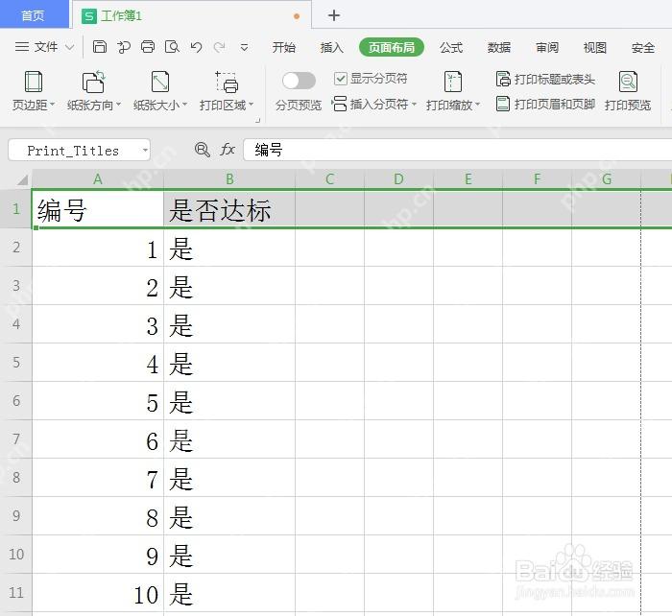The image size is (672, 616).
Task: Open the page setup dialog launcher
Action: point(257,120)
